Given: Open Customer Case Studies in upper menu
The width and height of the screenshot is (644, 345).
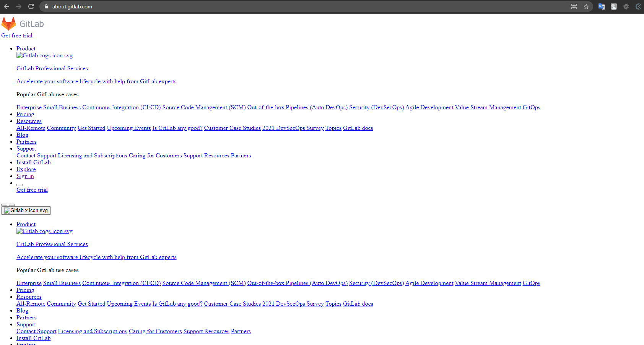Looking at the screenshot, I should pos(233,128).
